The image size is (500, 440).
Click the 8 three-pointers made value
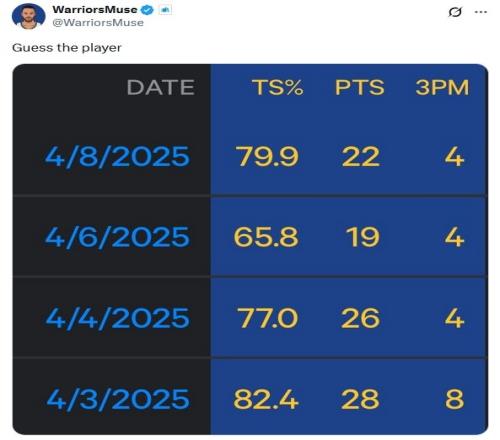[x=455, y=399]
